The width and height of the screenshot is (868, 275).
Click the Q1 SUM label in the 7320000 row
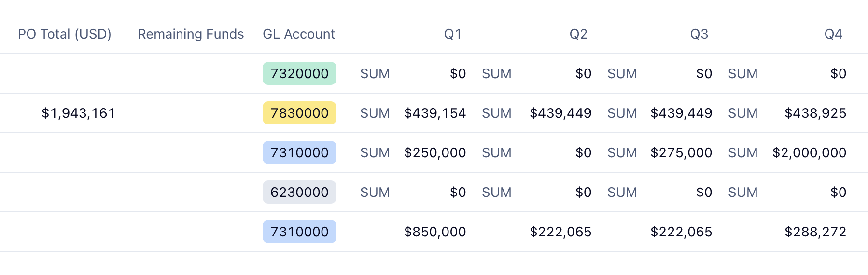pyautogui.click(x=375, y=74)
